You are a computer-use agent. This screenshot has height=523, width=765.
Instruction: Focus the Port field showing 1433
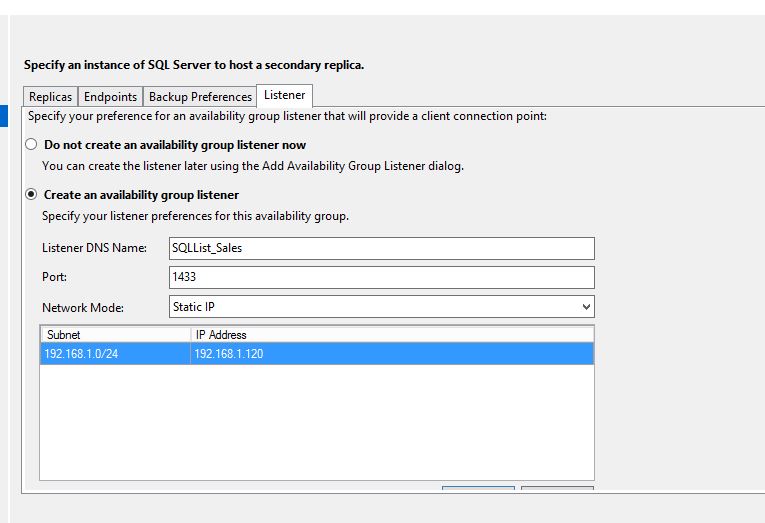[x=381, y=277]
